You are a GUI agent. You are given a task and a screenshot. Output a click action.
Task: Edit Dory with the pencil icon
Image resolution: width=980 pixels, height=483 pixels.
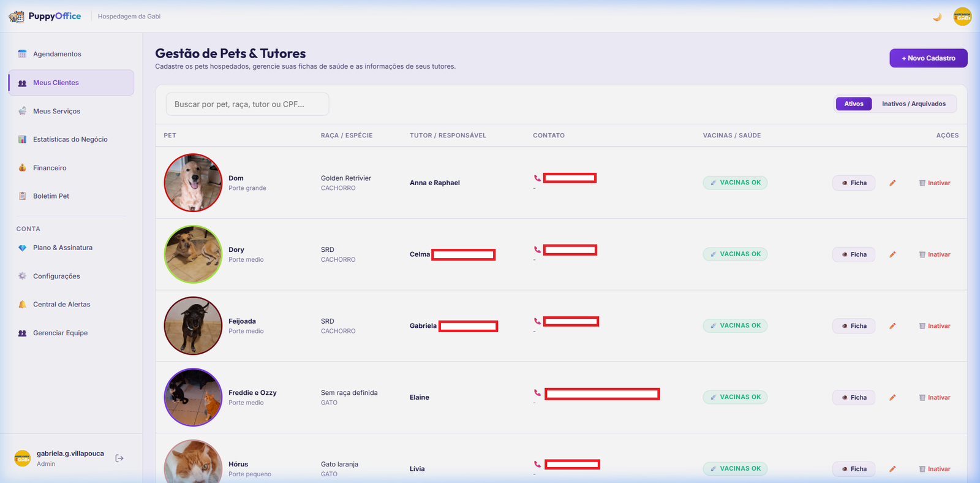click(892, 254)
